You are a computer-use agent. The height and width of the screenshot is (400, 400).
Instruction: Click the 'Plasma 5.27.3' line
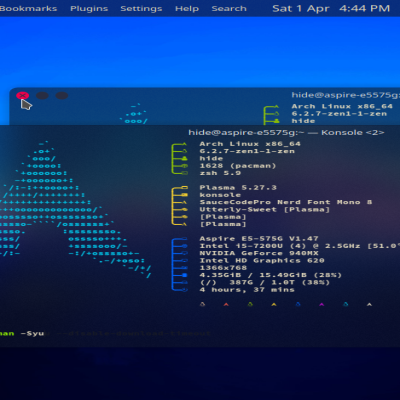tap(238, 188)
